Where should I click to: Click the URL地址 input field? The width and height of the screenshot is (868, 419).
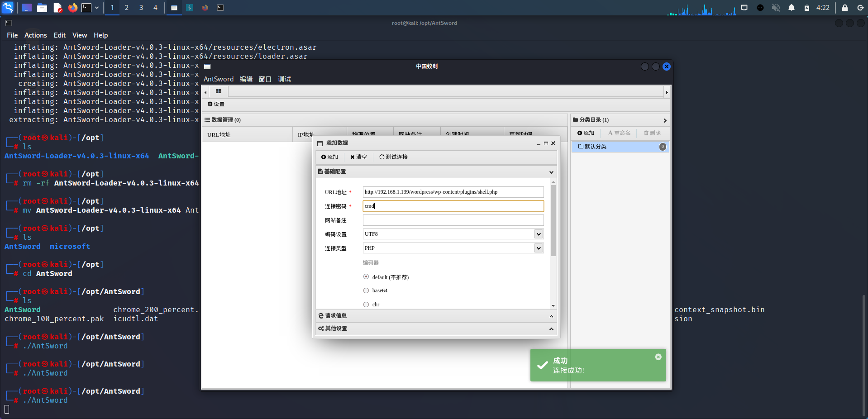(x=453, y=192)
